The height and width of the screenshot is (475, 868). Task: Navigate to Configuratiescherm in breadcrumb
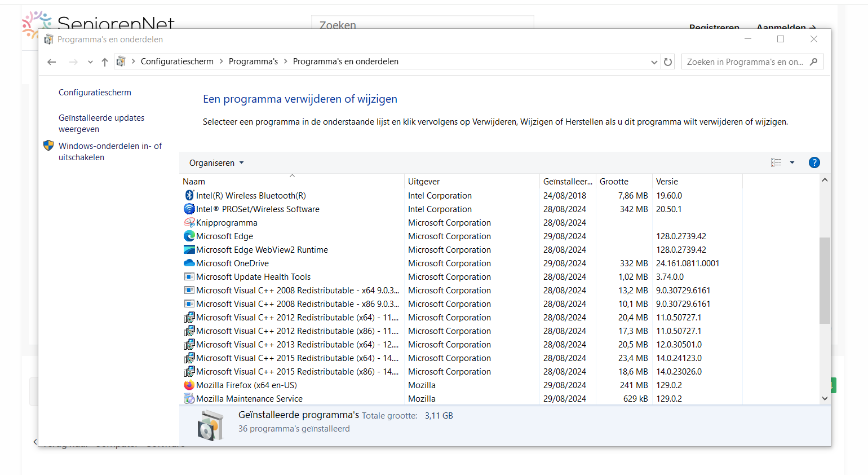(177, 61)
